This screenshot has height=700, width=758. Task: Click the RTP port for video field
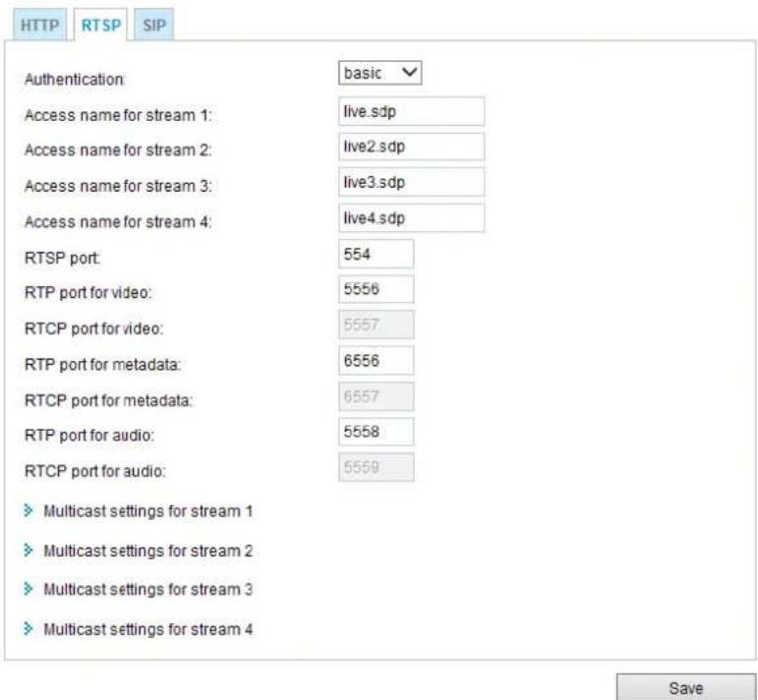[x=377, y=290]
